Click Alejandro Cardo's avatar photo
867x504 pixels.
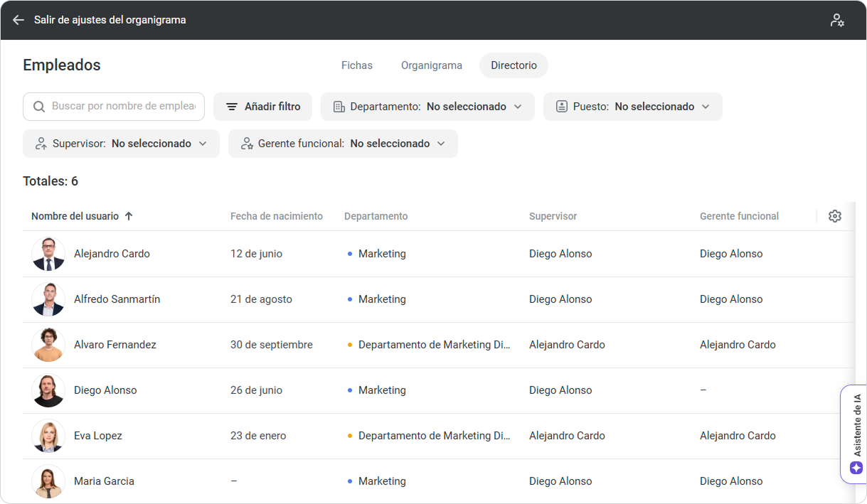pyautogui.click(x=48, y=254)
